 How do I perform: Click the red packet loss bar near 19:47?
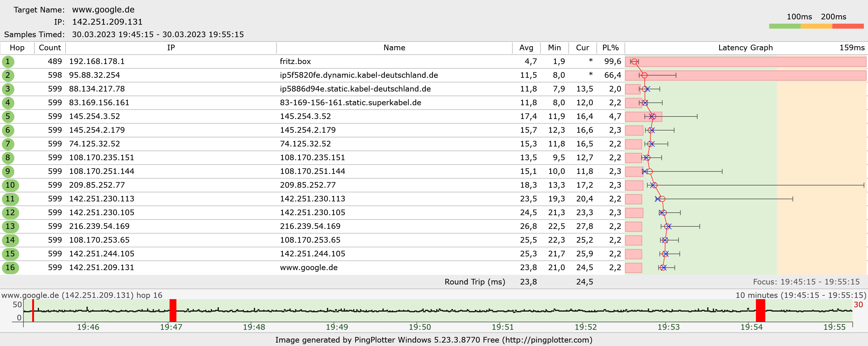point(173,311)
